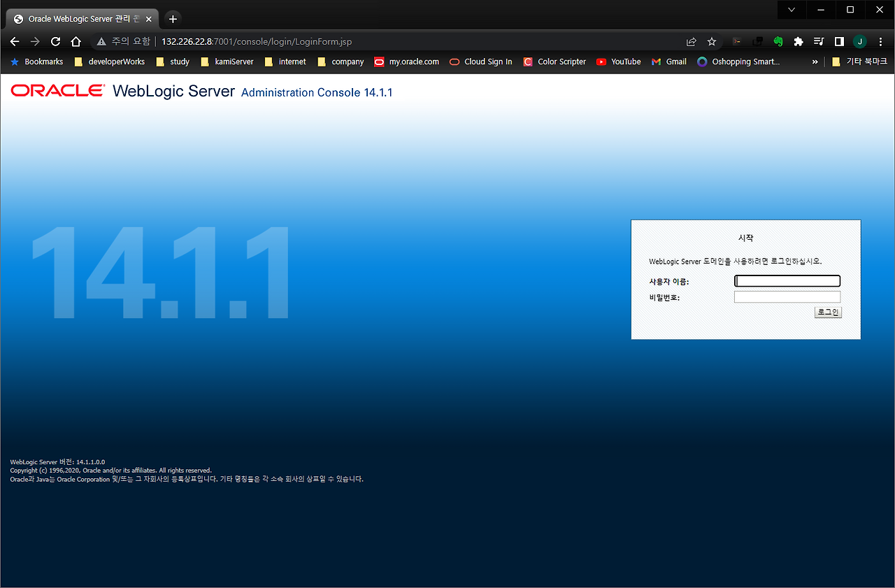Viewport: 895px width, 588px height.
Task: Bookmark this page with the star icon
Action: click(711, 41)
